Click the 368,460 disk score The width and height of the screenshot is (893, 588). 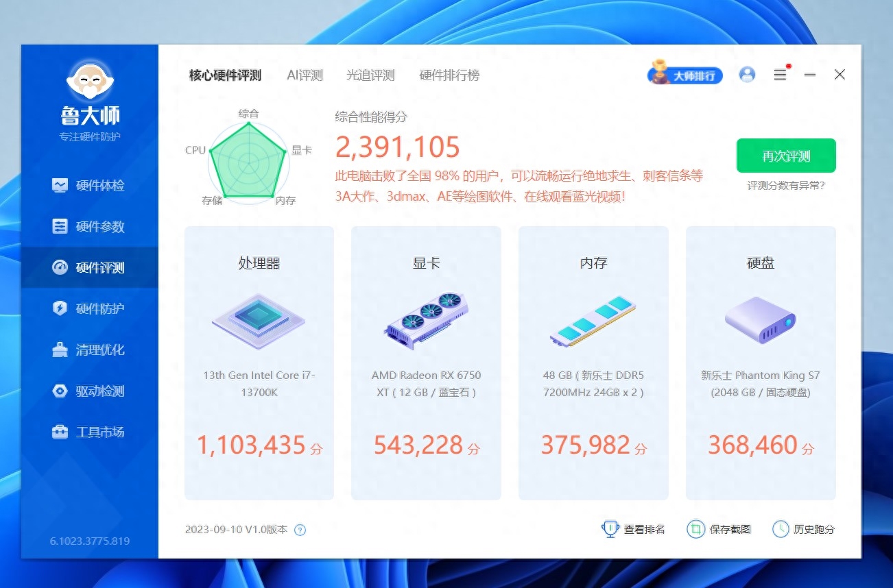pyautogui.click(x=753, y=445)
